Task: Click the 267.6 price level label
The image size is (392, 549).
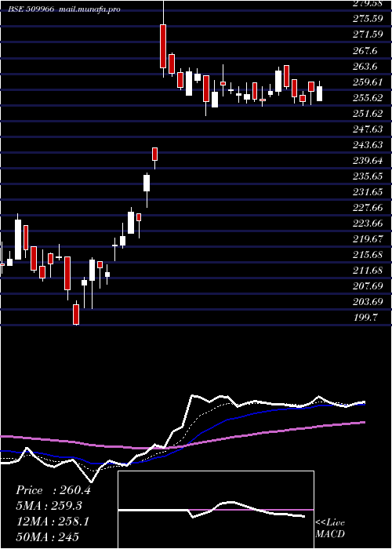Action: pos(366,50)
